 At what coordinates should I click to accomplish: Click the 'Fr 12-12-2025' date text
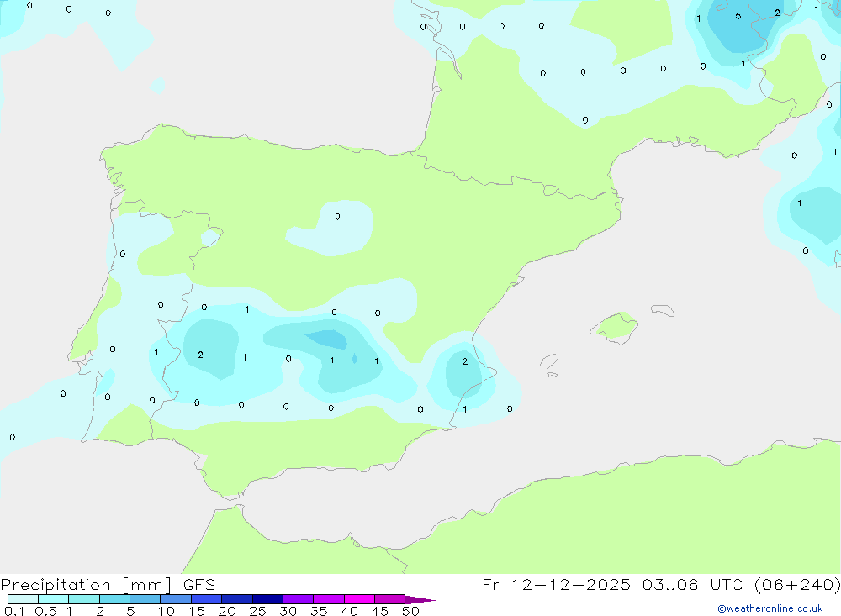pyautogui.click(x=556, y=584)
